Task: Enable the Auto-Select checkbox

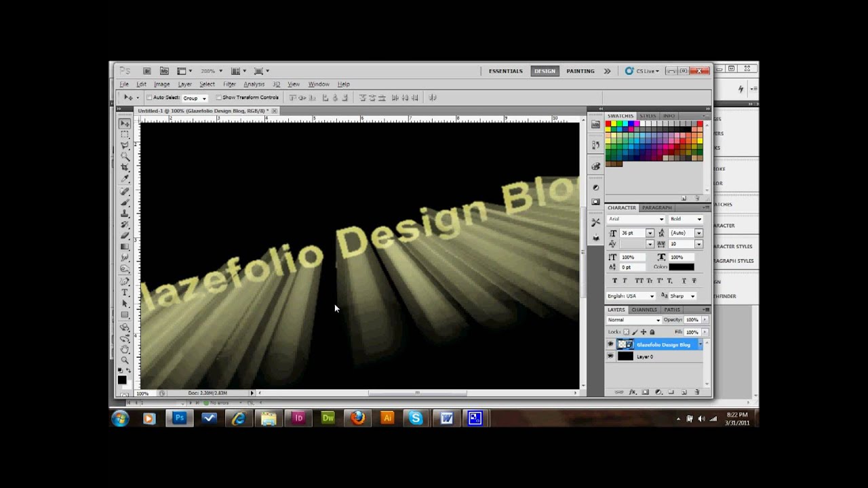Action: pos(149,98)
